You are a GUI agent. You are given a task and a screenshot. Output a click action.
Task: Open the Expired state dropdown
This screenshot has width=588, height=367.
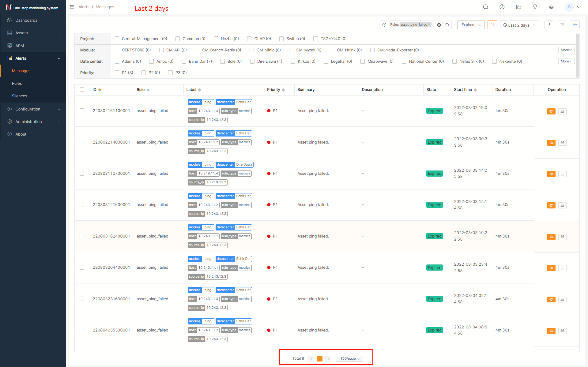click(x=471, y=25)
